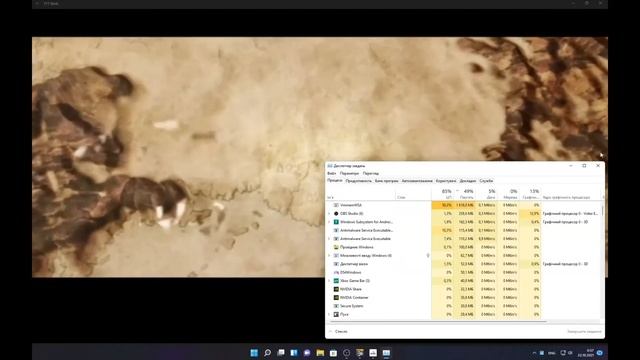Open notification center badge in tray
The width and height of the screenshot is (640, 360).
point(600,353)
